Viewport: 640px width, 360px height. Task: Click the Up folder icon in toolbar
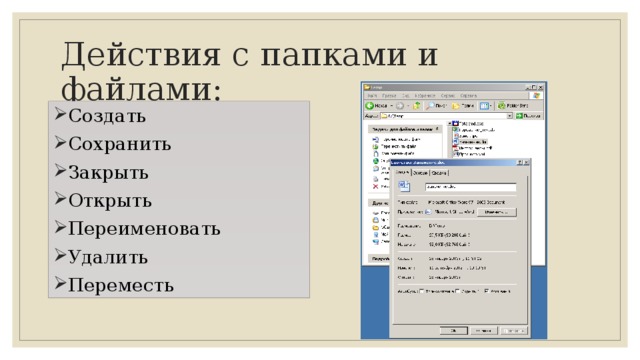click(416, 106)
